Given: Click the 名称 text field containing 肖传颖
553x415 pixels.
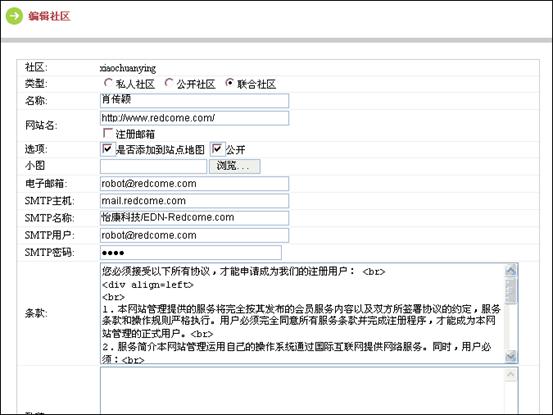Looking at the screenshot, I should click(194, 100).
